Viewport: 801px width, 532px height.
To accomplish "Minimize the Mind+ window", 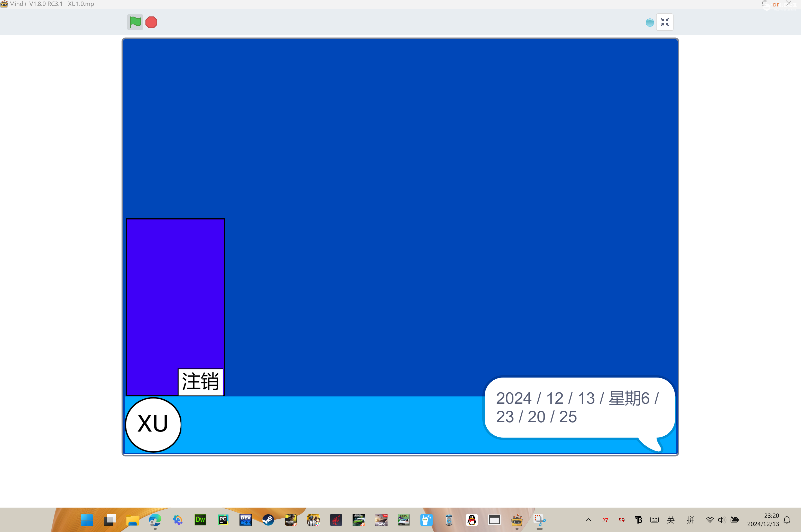I will pyautogui.click(x=741, y=3).
